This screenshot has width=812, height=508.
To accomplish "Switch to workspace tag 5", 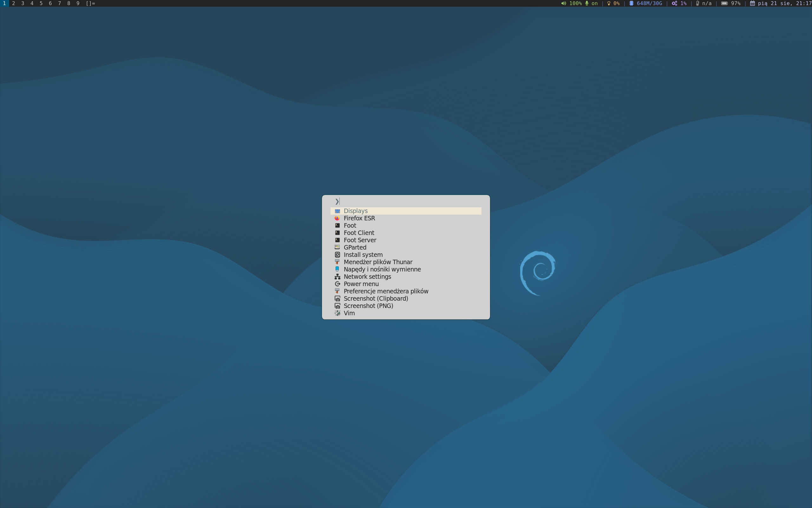I will click(x=41, y=3).
